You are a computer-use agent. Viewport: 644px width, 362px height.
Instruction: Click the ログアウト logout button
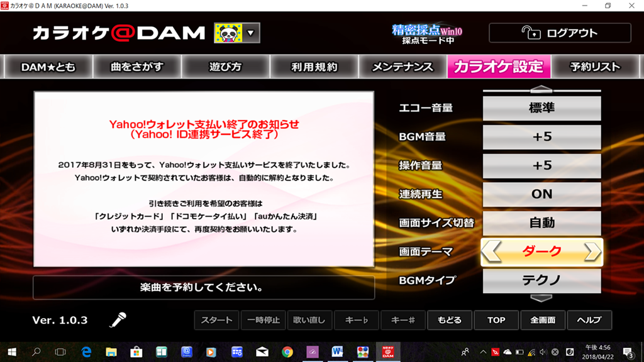(560, 33)
